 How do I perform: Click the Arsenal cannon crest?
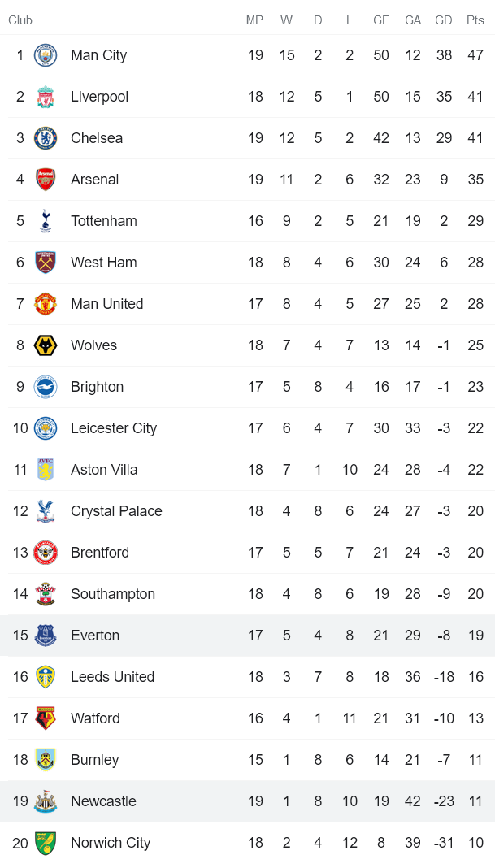46,180
